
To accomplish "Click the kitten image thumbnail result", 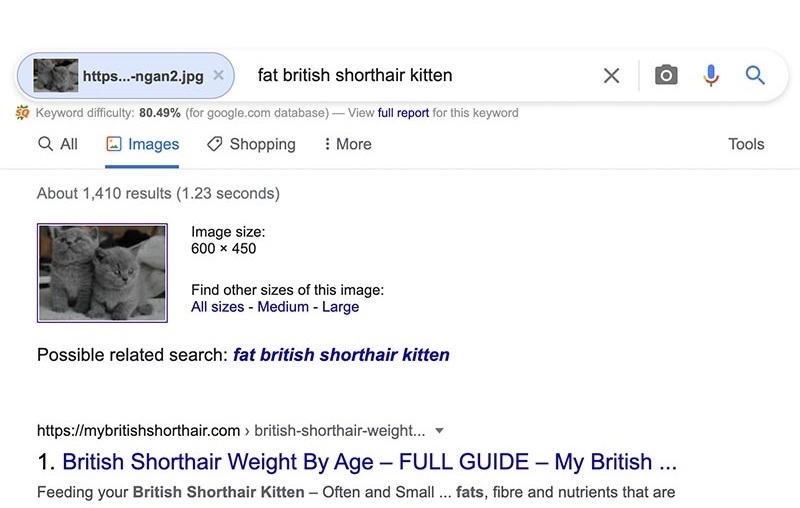I will pyautogui.click(x=102, y=272).
